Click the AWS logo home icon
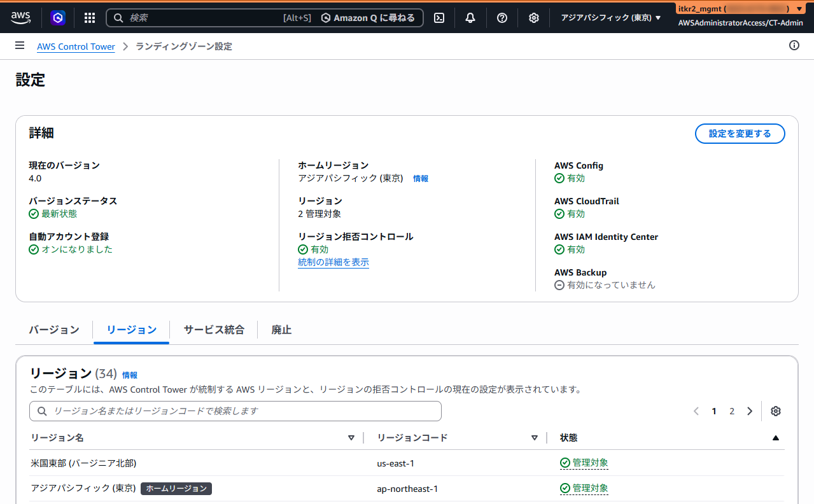Screen dimensions: 814x504 20,18
